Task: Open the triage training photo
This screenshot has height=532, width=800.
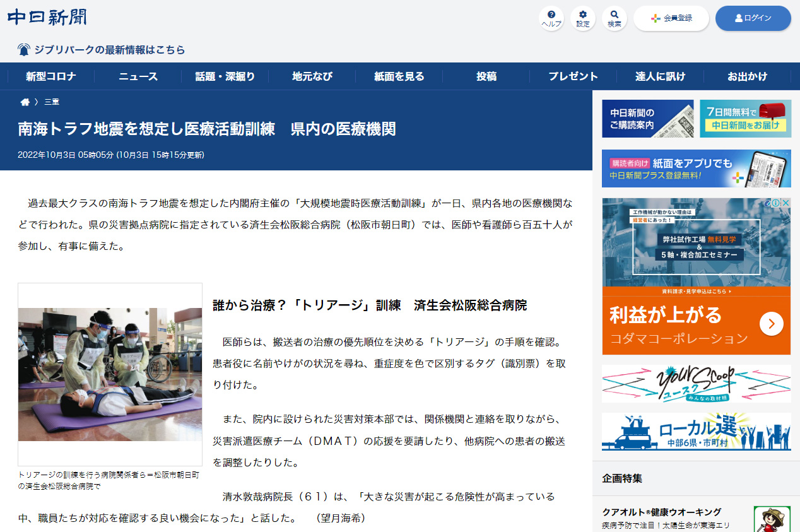Action: [x=110, y=374]
